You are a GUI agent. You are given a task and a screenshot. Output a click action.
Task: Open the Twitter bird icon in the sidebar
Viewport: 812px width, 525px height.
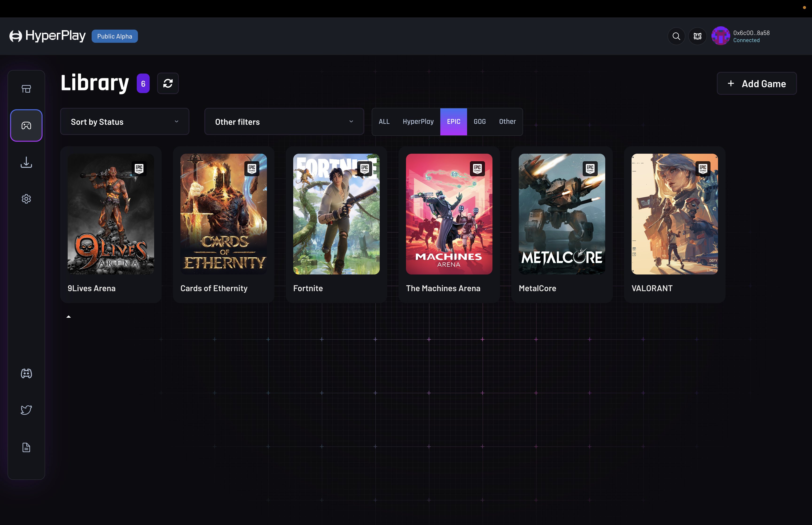(x=26, y=410)
